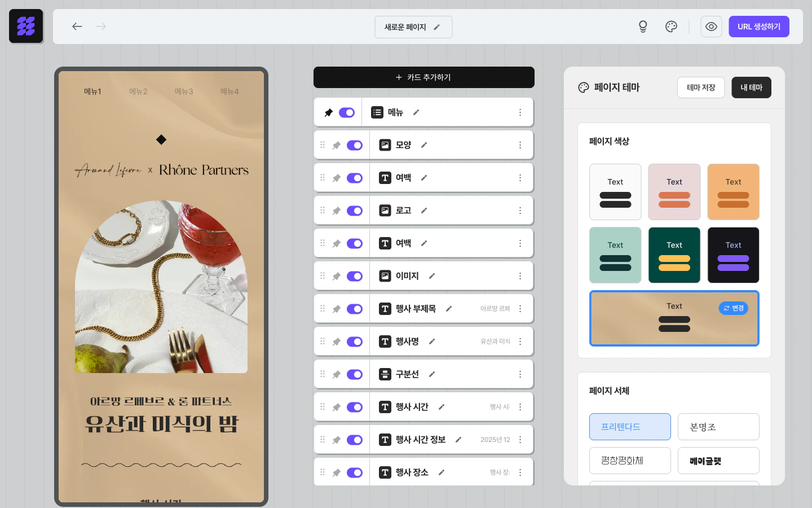Image resolution: width=812 pixels, height=508 pixels.
Task: Toggle the 이미지 card visibility switch
Action: [355, 276]
